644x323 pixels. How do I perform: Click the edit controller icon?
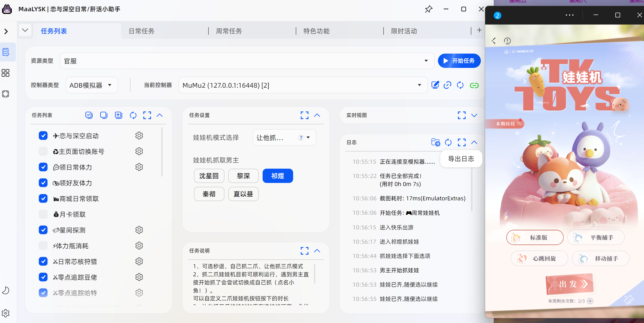pos(435,85)
